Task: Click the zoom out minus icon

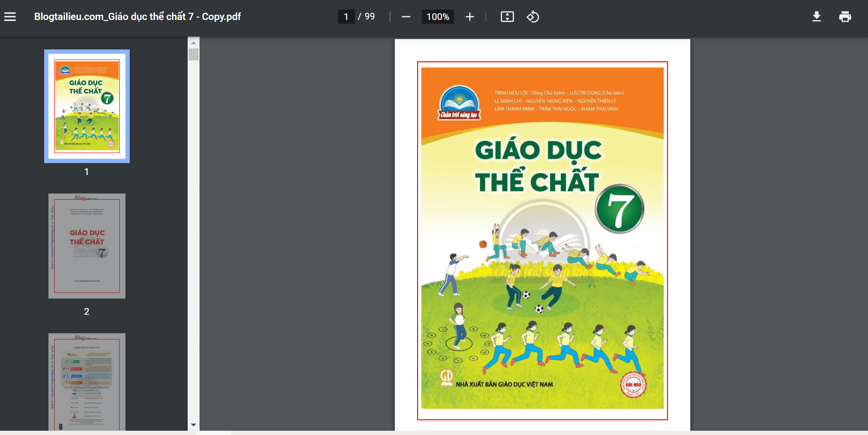Action: [406, 17]
